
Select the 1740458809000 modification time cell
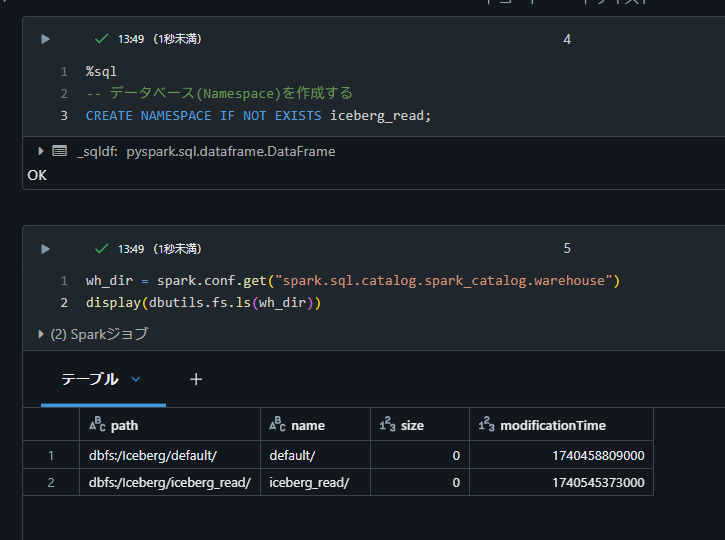(561, 455)
